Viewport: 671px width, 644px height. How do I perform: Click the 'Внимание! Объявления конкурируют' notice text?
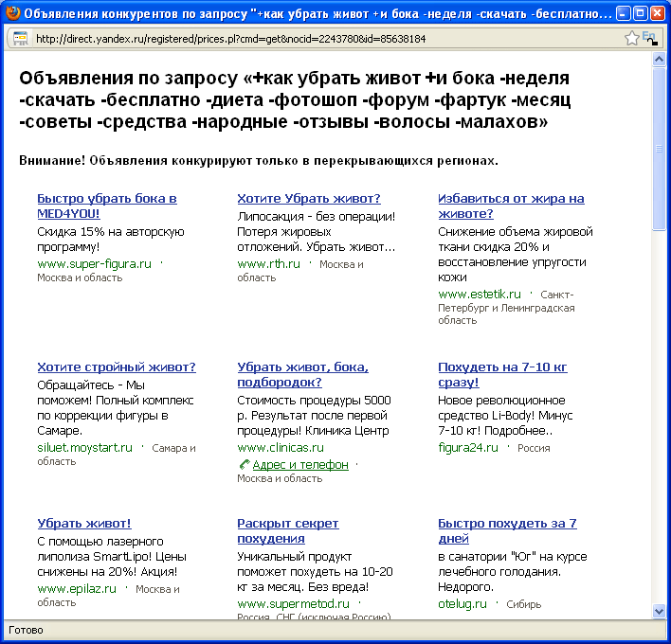[259, 161]
